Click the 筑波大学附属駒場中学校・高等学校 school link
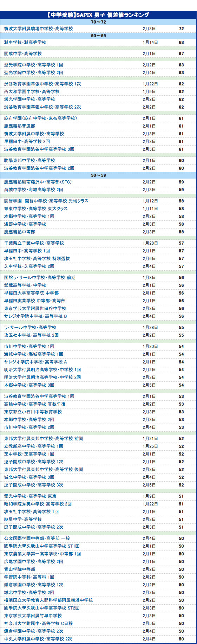This screenshot has width=197, height=644. pyautogui.click(x=39, y=28)
